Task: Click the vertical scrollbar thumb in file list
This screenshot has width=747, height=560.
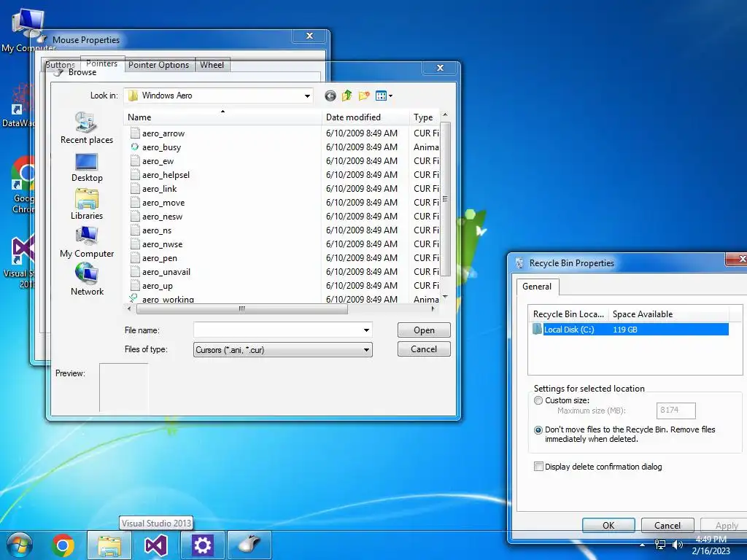Action: tap(445, 198)
